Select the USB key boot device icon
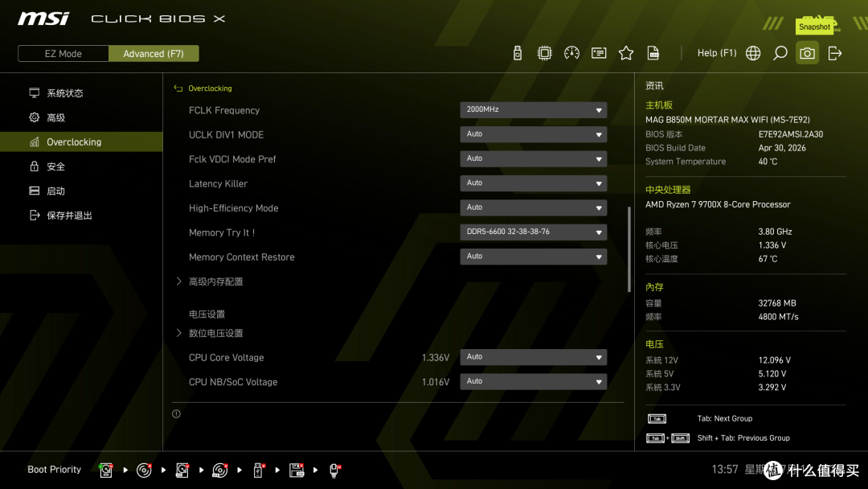868x489 pixels. click(259, 471)
